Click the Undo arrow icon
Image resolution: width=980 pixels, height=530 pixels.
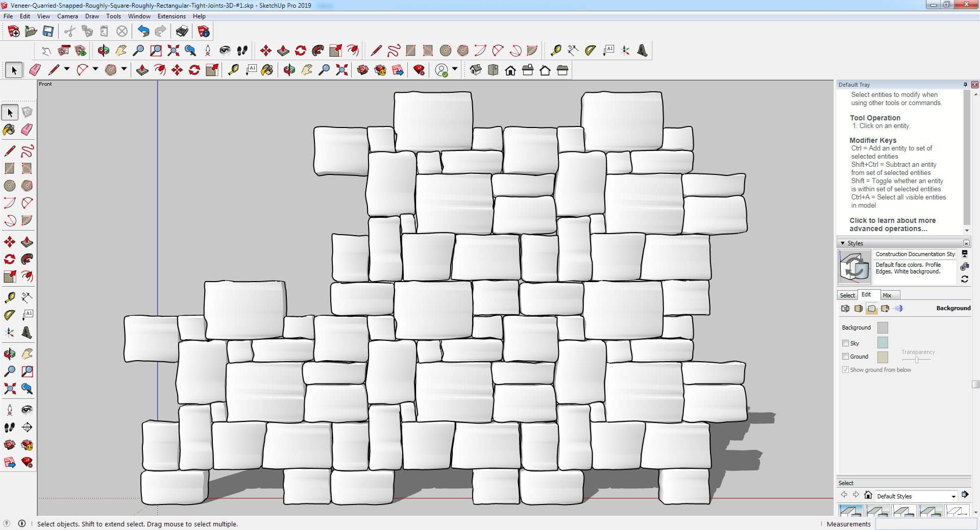click(143, 32)
